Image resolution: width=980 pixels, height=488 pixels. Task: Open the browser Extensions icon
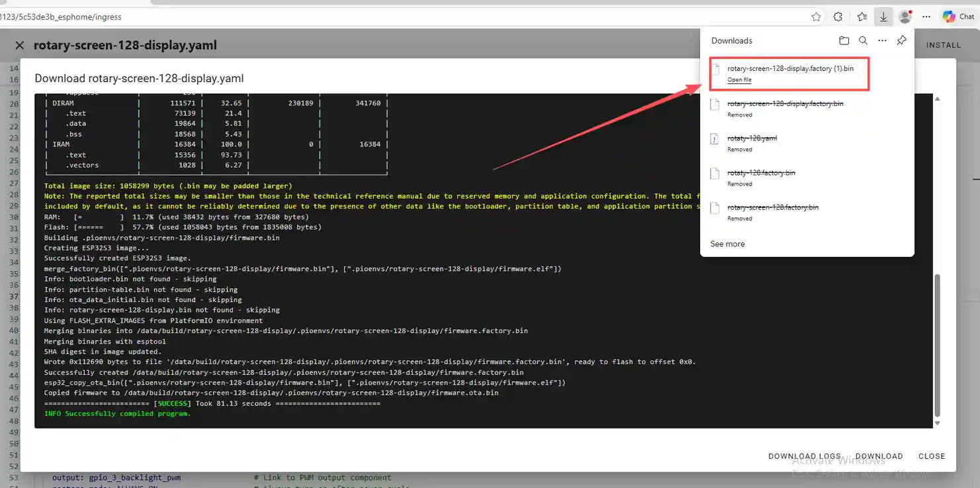point(838,17)
